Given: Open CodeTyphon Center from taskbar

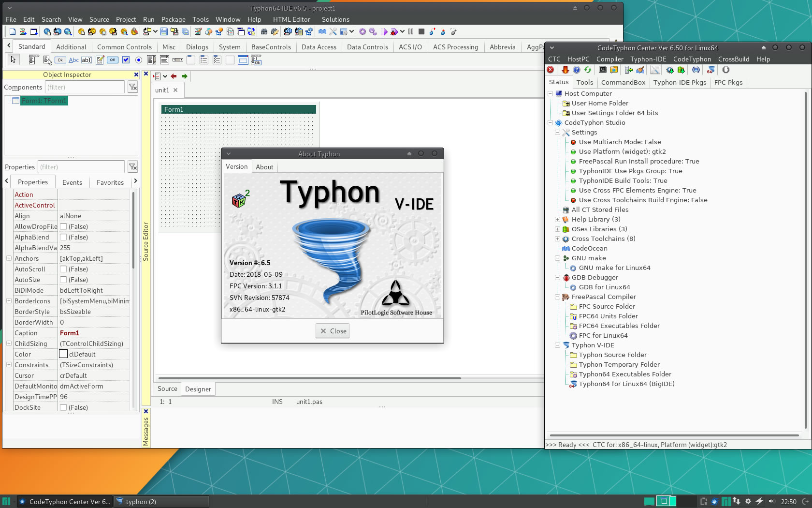Looking at the screenshot, I should pyautogui.click(x=64, y=502).
